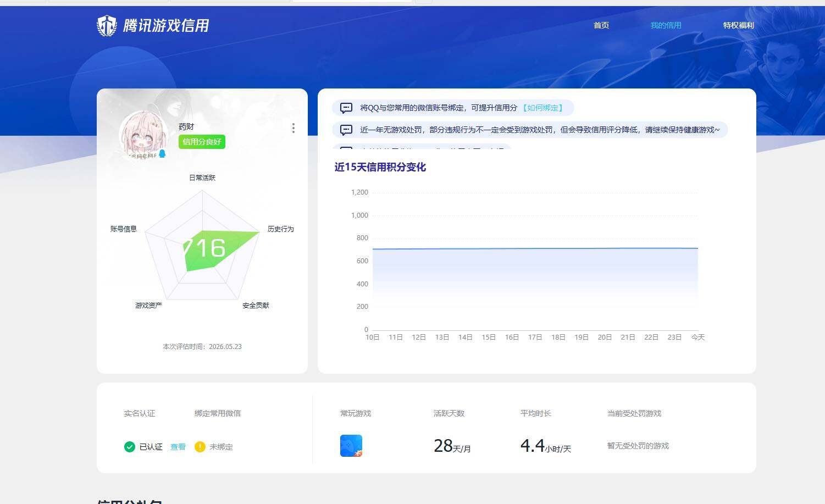Open the 首页 navigation tab

coord(601,25)
